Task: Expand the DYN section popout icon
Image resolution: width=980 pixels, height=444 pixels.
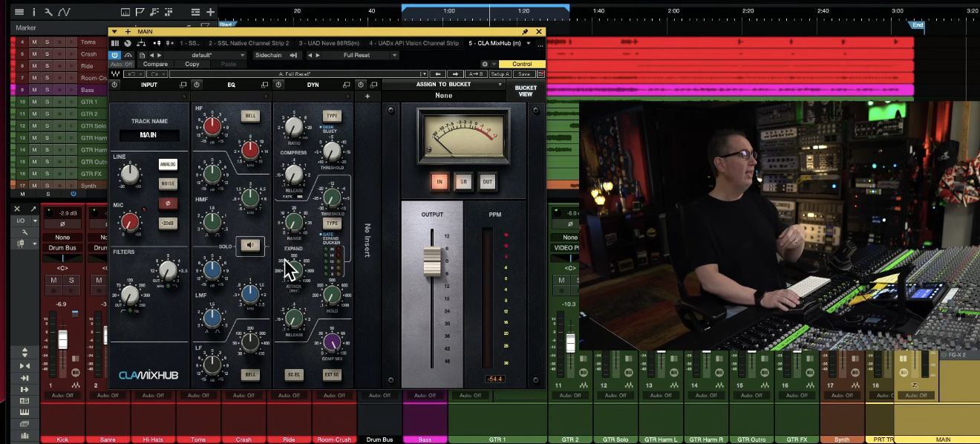Action: pyautogui.click(x=348, y=85)
